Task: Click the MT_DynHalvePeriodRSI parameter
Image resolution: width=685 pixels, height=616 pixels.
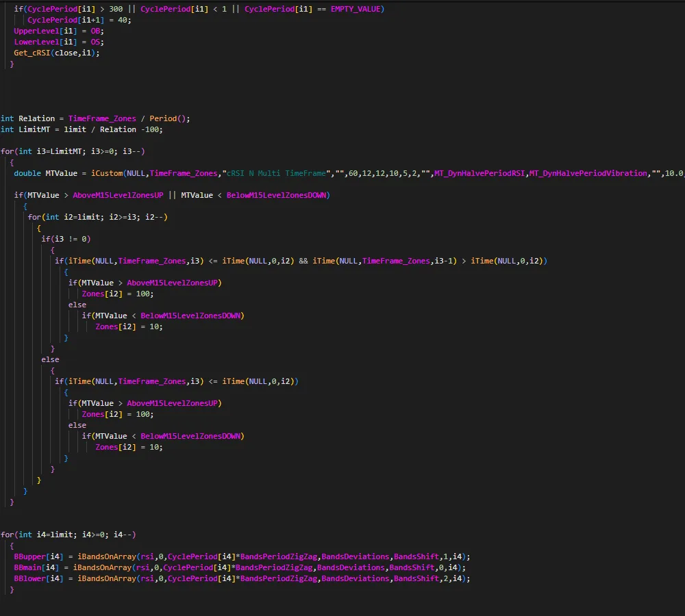Action: (x=479, y=173)
